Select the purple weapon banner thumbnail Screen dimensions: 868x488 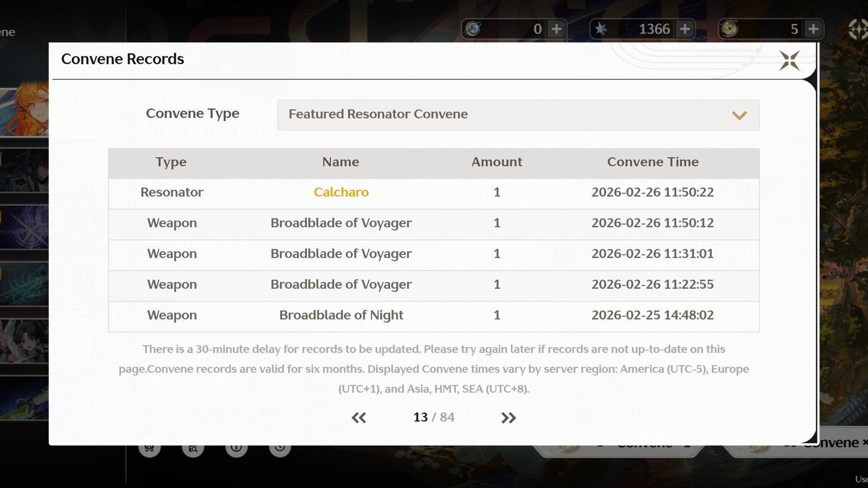point(25,227)
